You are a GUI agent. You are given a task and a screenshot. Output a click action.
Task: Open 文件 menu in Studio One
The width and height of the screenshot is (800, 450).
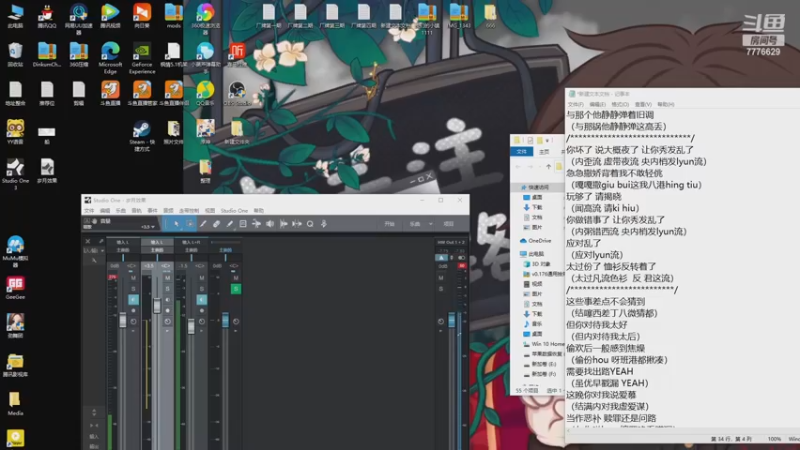[89, 211]
